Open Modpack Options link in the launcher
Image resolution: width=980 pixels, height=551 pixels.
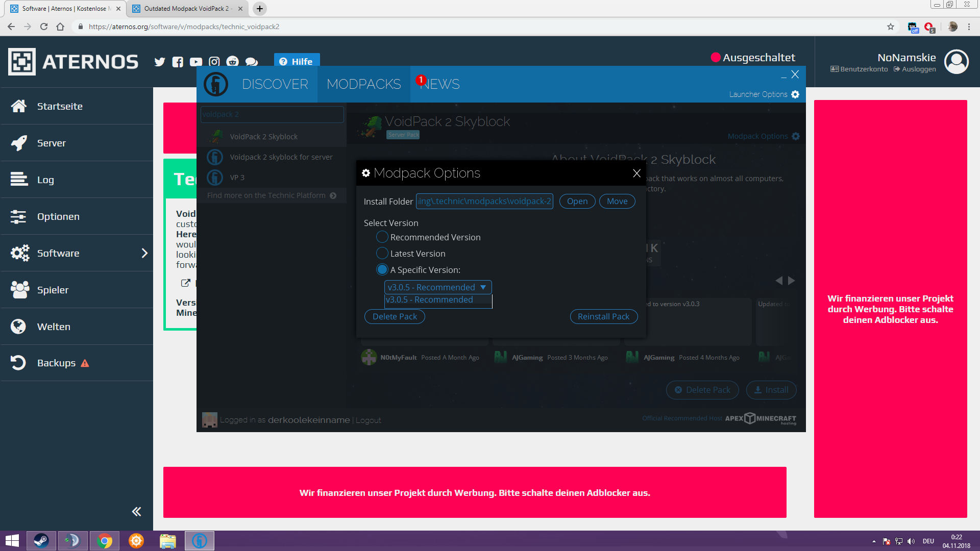pos(764,136)
